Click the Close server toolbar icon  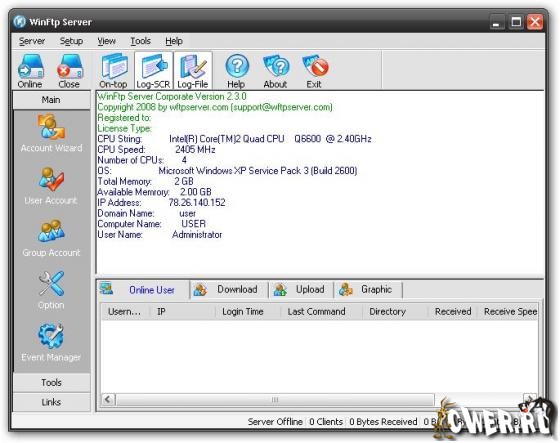pos(69,71)
